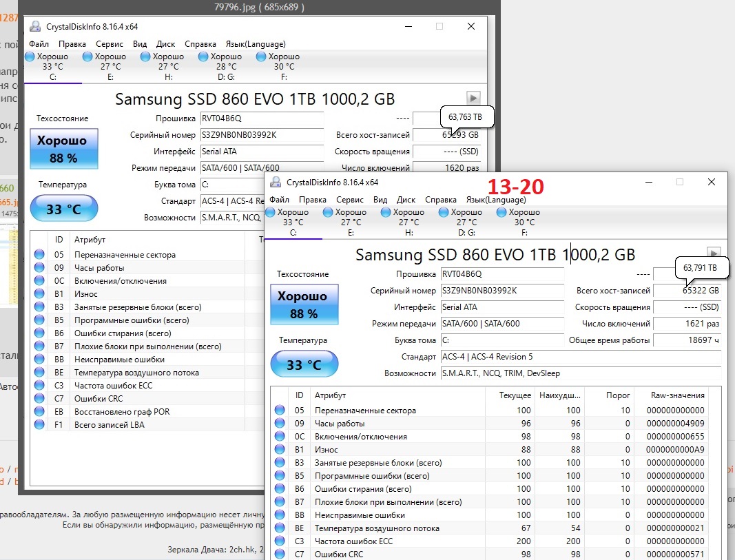This screenshot has width=735, height=560.
Task: Click CrystalDiskInfo app icon in front window title
Action: point(276,183)
